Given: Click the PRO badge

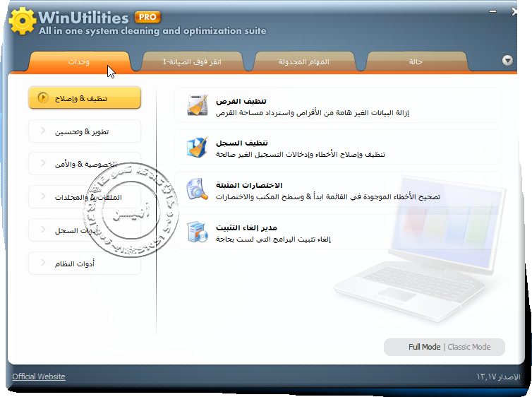Looking at the screenshot, I should pyautogui.click(x=147, y=17).
